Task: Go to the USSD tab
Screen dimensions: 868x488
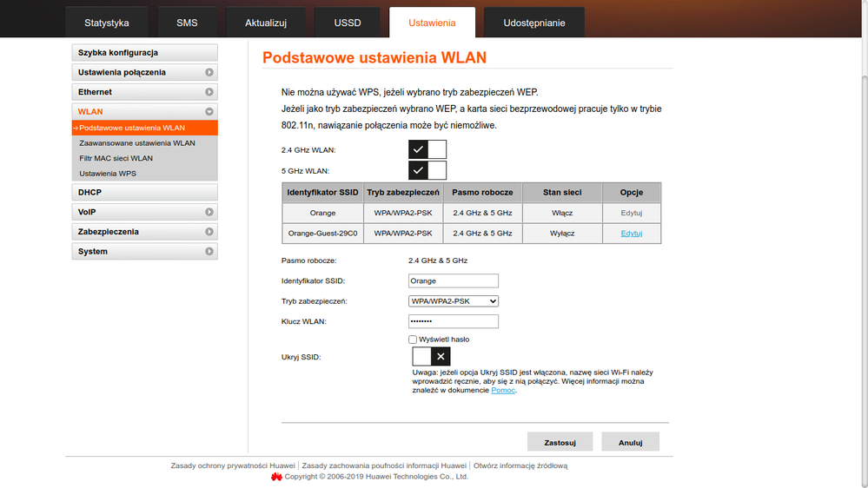Action: (347, 23)
